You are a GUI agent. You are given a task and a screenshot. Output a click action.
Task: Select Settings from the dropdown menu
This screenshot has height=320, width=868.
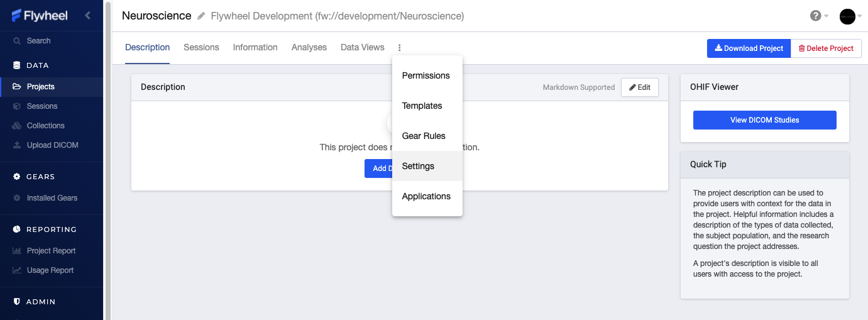click(427, 166)
